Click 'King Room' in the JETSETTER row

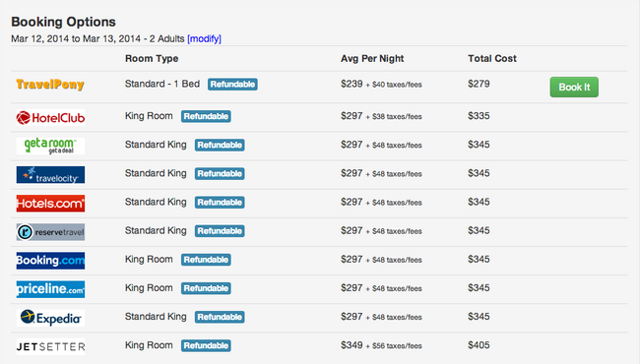[149, 345]
